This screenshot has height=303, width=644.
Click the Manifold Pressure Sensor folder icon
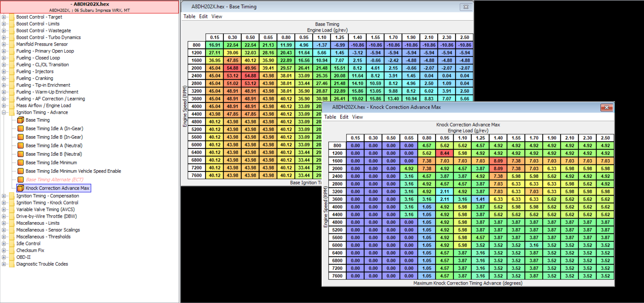coord(12,44)
